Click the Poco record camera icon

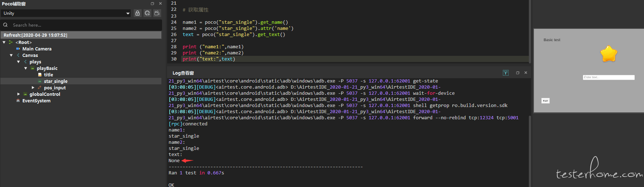point(157,13)
